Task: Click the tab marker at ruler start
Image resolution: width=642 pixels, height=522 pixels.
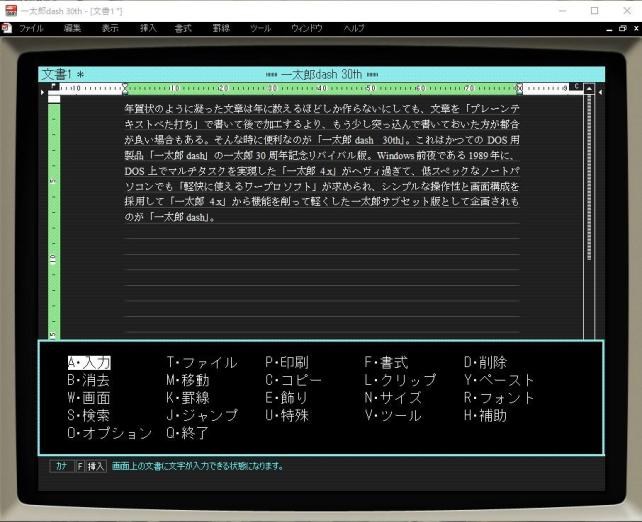Action: coord(54,86)
